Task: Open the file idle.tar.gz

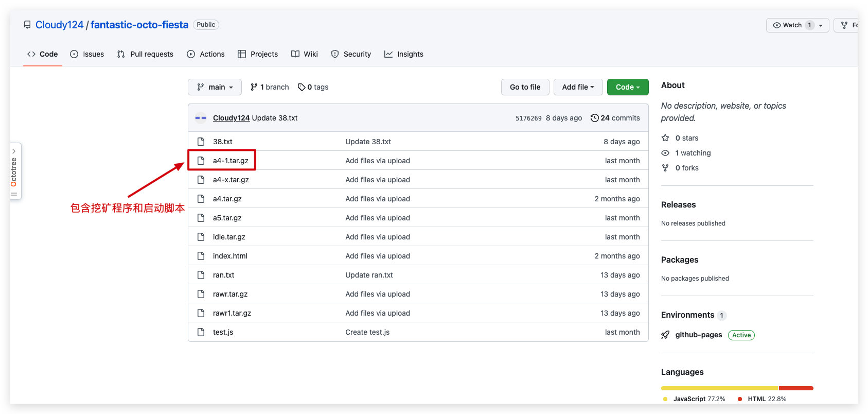Action: click(229, 237)
